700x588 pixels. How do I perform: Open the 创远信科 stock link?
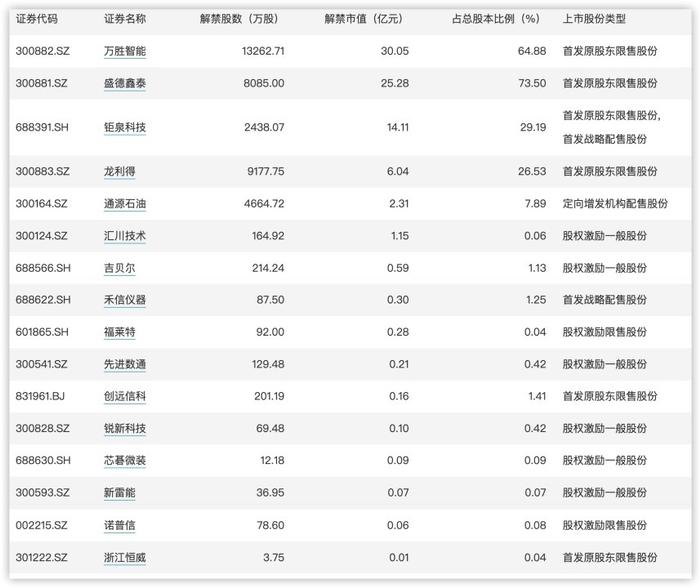click(x=125, y=396)
